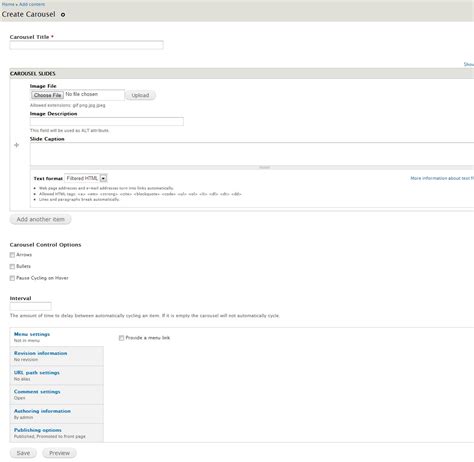
Task: Enable the Bullets checkbox
Action: coord(12,266)
